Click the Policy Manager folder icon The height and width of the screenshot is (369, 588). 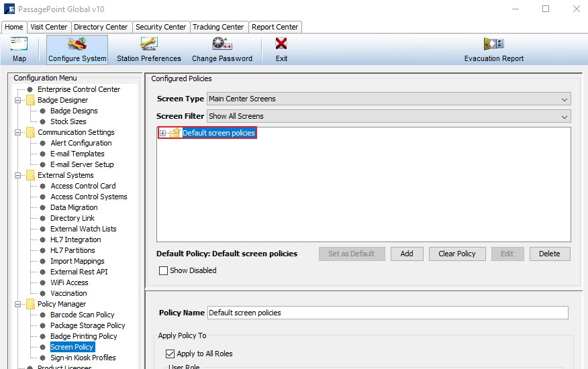(30, 304)
